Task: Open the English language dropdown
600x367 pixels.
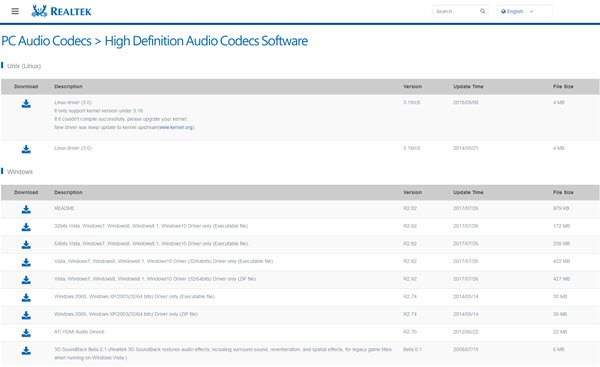Action: 524,11
